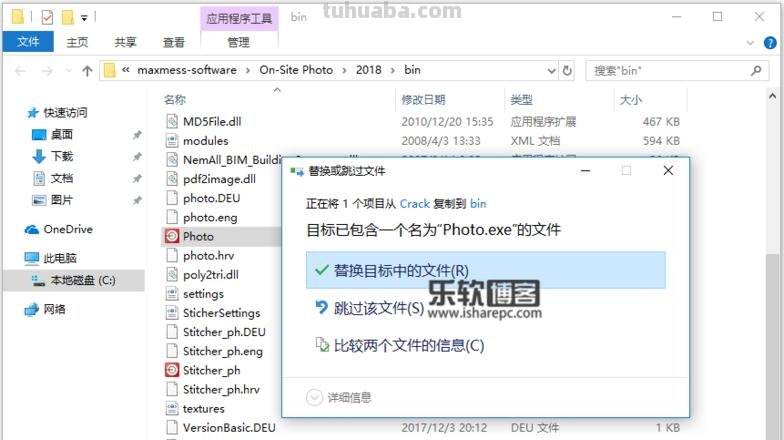Click the pin icon beside 文档
The height and width of the screenshot is (440, 784).
(x=137, y=178)
